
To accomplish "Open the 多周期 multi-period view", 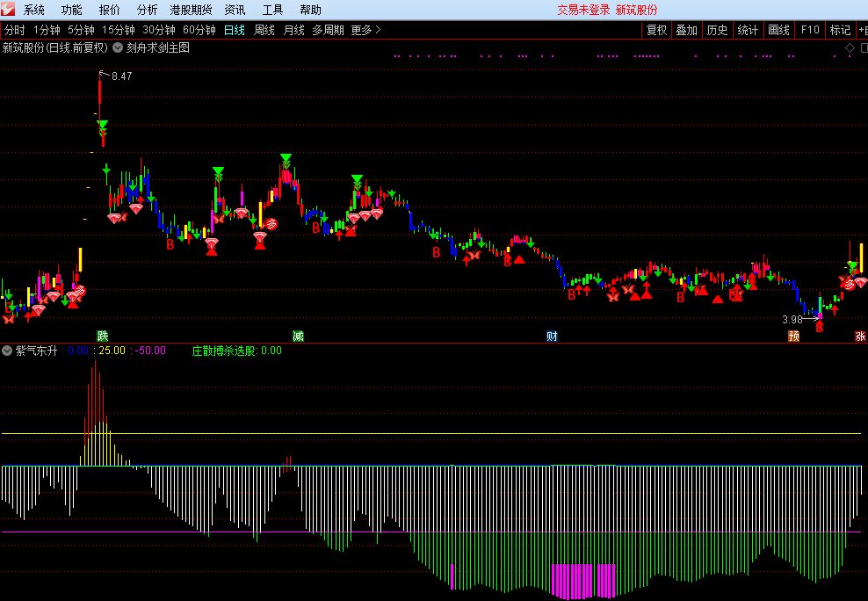I will (x=328, y=30).
